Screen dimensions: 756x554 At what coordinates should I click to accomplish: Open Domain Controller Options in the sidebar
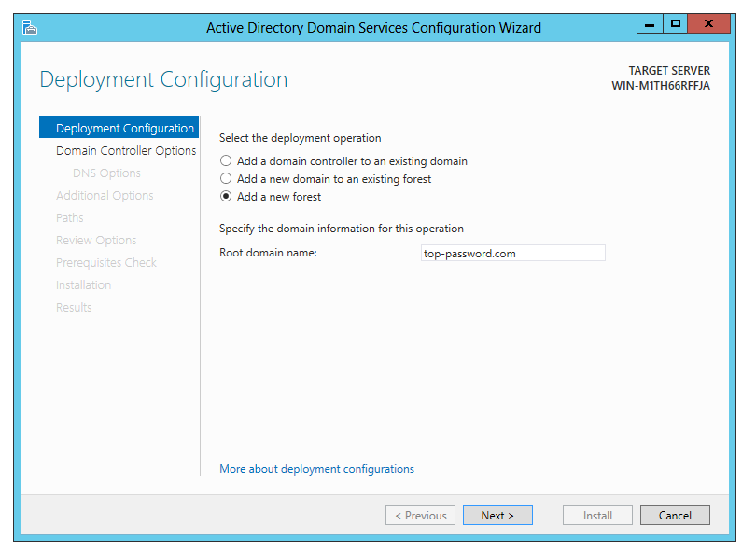(126, 151)
